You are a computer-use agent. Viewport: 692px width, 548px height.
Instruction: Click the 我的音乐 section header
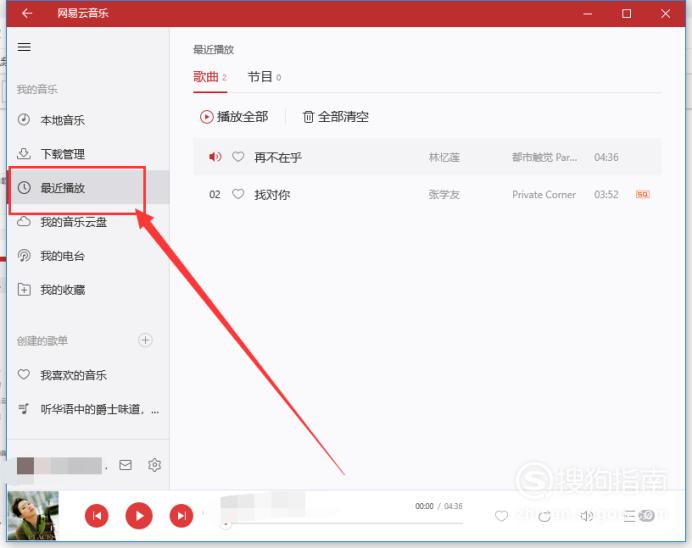[37, 89]
